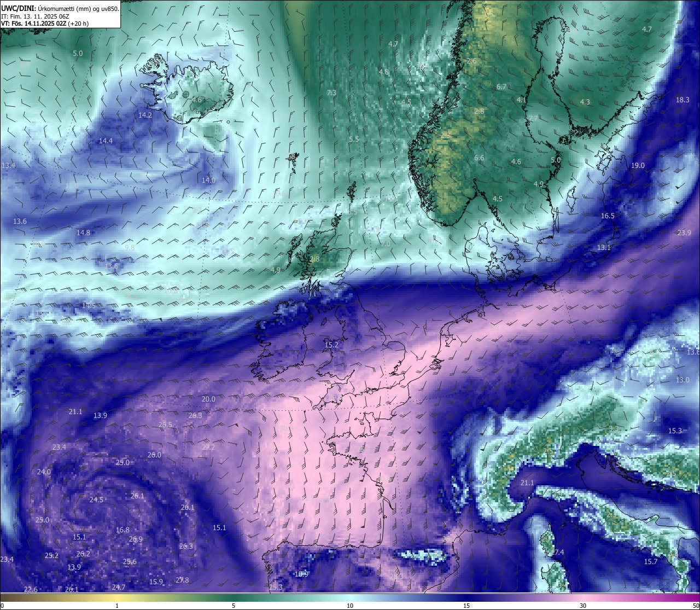Click the 14.8 value on the map
This screenshot has width=700, height=610.
(x=83, y=233)
